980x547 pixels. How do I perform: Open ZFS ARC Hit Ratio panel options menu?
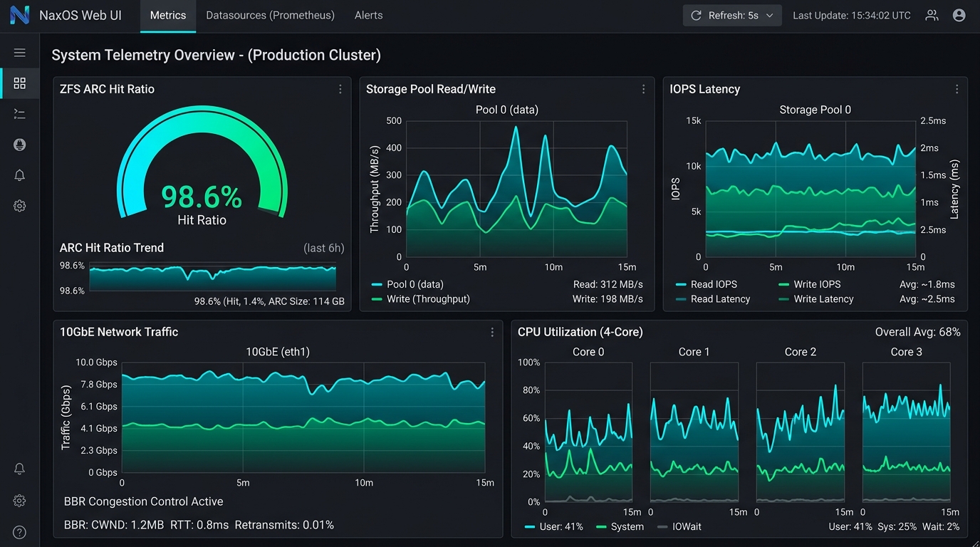[340, 89]
